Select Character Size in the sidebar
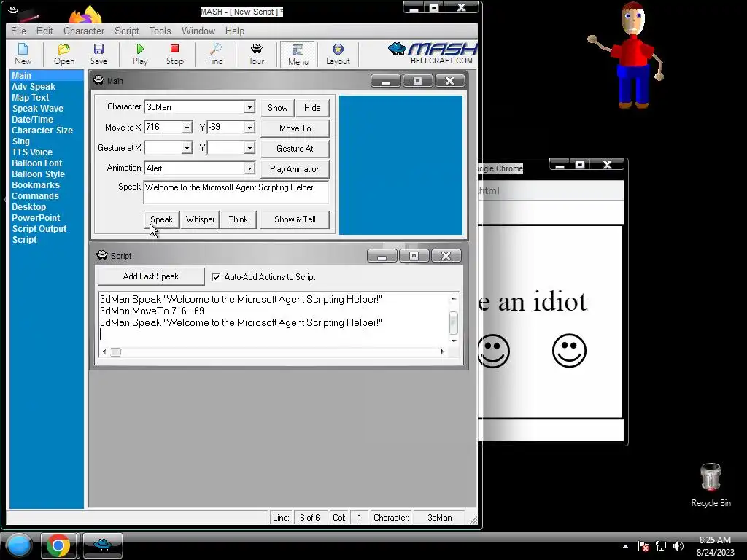 [42, 131]
